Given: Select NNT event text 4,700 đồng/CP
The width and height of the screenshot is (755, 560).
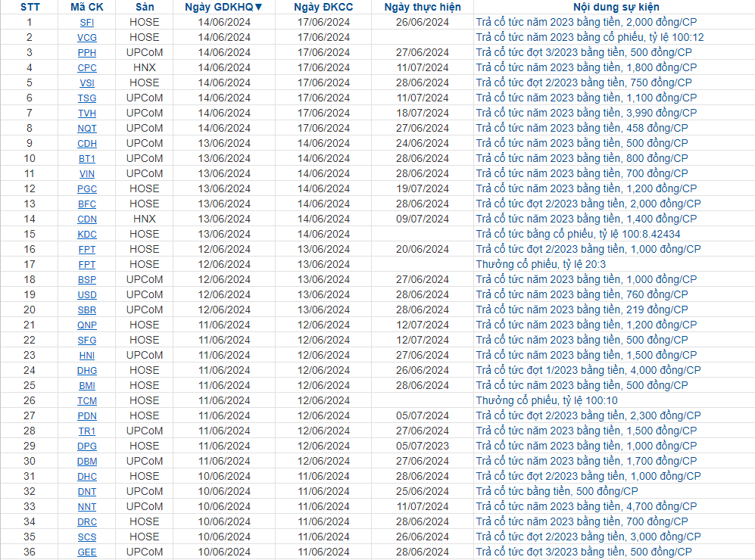Looking at the screenshot, I should [x=586, y=506].
